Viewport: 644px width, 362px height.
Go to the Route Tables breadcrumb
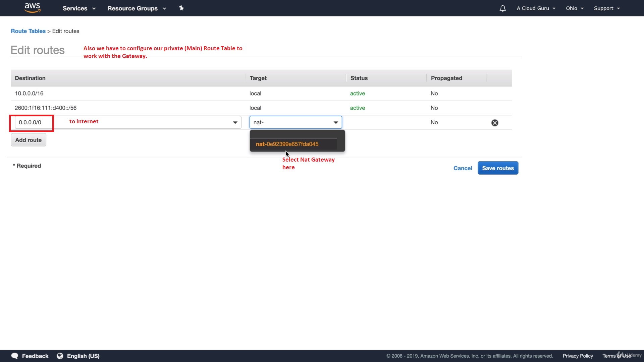tap(28, 31)
